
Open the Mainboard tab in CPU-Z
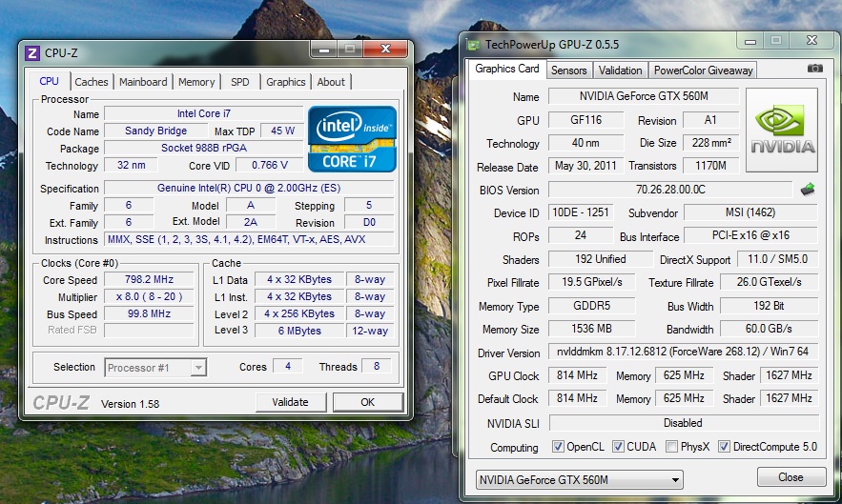coord(143,82)
